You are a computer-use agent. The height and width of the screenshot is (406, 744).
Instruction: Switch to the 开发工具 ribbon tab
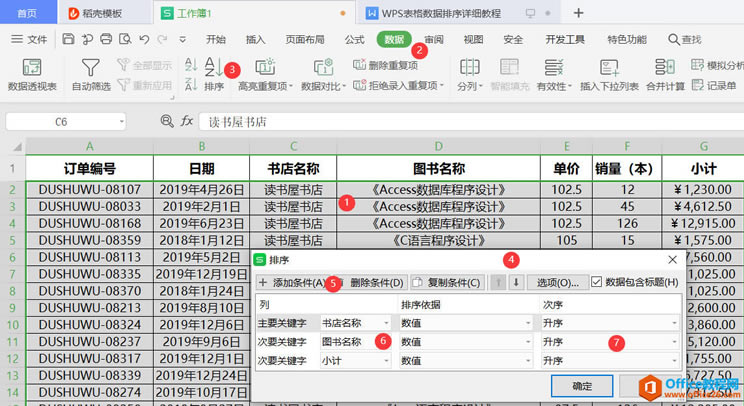(x=565, y=39)
